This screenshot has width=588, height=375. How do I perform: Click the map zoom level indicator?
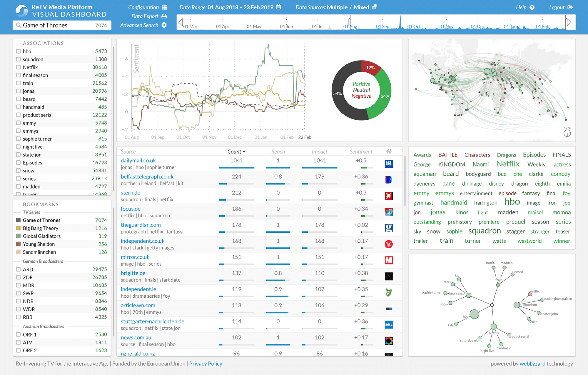tap(567, 134)
